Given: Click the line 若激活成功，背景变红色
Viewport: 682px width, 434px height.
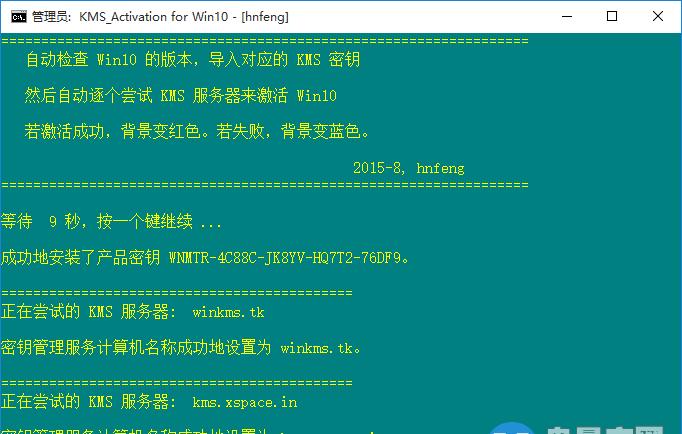Looking at the screenshot, I should [x=197, y=131].
